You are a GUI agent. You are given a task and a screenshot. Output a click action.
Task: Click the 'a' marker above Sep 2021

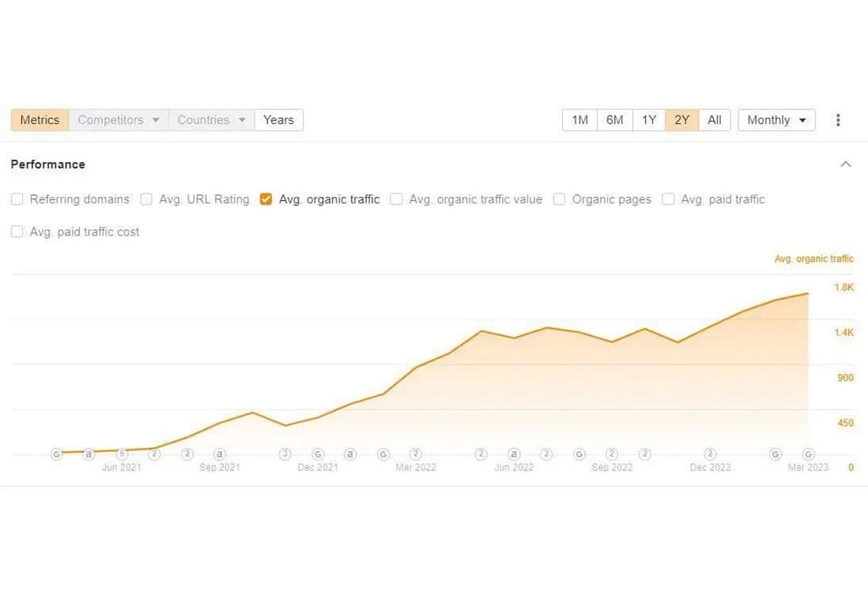(x=220, y=454)
